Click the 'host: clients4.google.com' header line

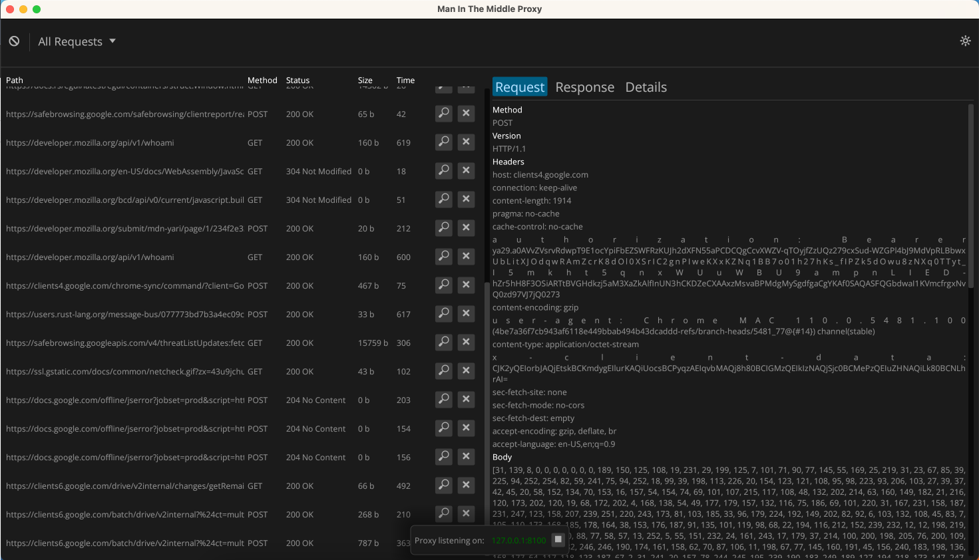(540, 175)
